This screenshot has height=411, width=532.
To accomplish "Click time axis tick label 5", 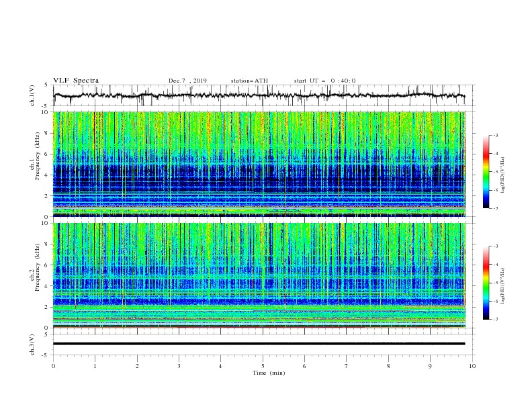I will tap(263, 366).
